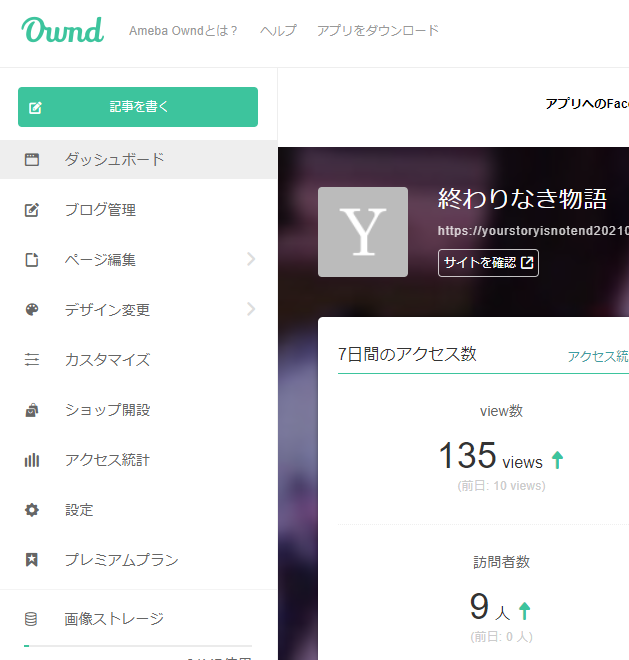Click the dashboard icon in sidebar
The width and height of the screenshot is (629, 660).
[x=32, y=160]
